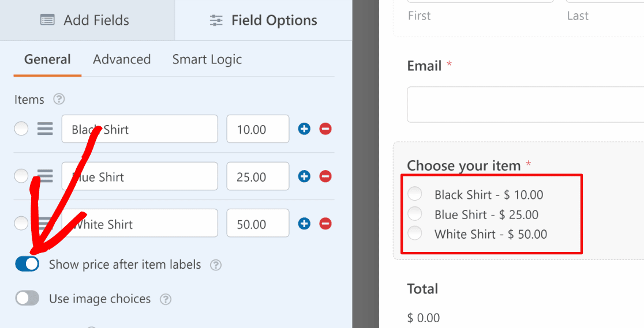
Task: Remove the Blue Shirt item
Action: tap(325, 176)
